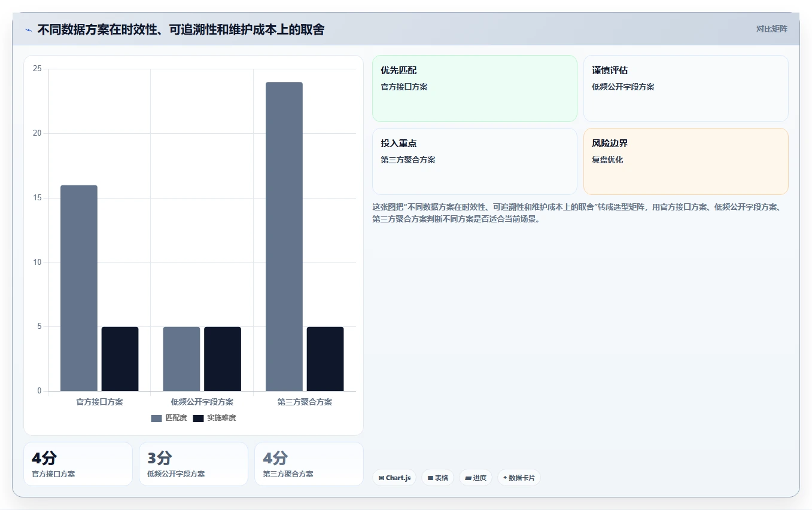Click the description paragraph starting 这张图把

577,213
